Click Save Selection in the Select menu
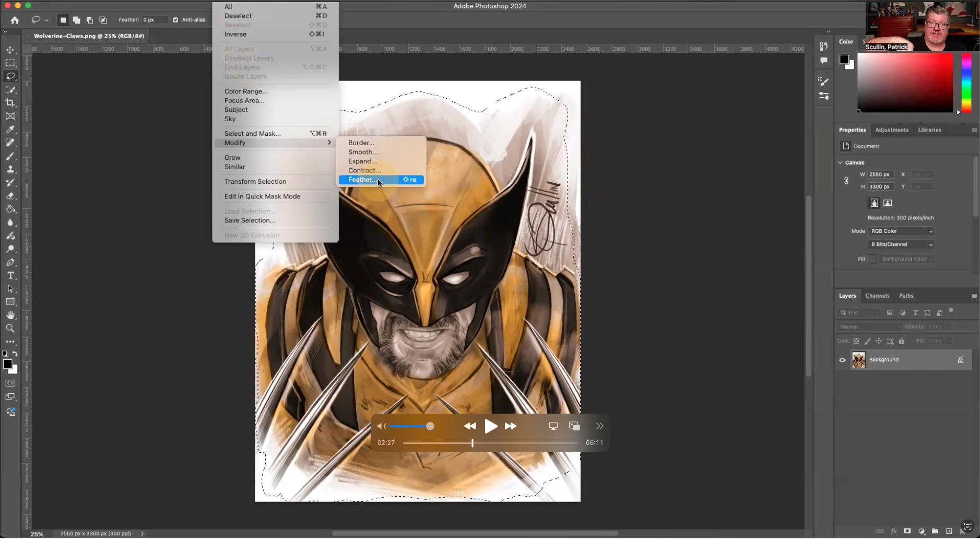This screenshot has height=539, width=980. click(x=250, y=220)
